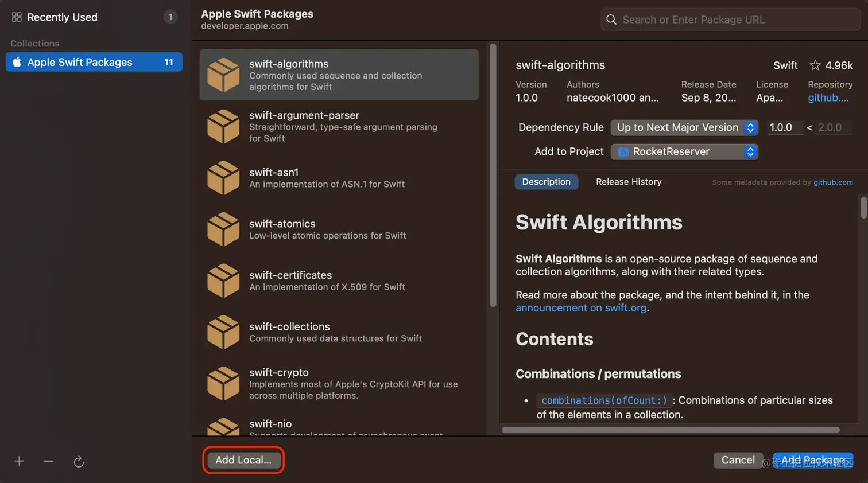Image resolution: width=868 pixels, height=483 pixels.
Task: Click the swift-crypto package icon
Action: tap(224, 383)
